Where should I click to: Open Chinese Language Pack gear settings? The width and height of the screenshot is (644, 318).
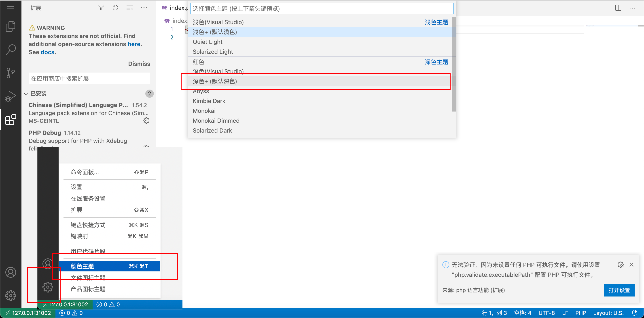146,121
